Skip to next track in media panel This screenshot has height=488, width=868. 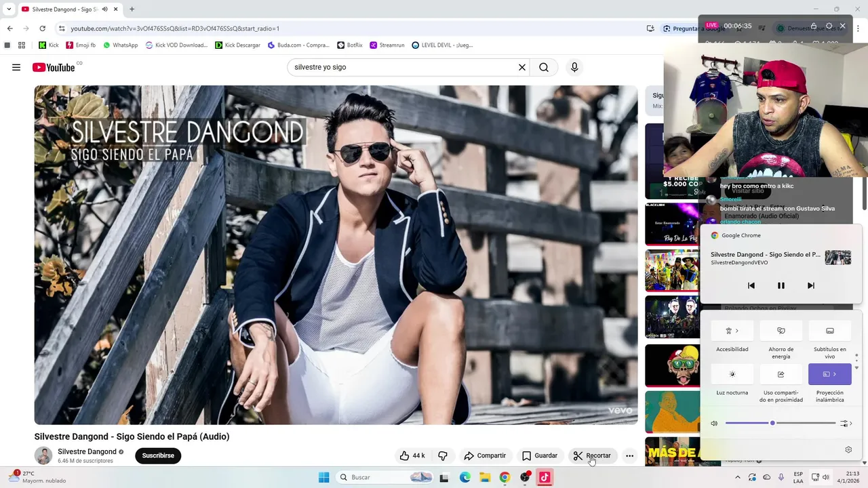click(810, 285)
